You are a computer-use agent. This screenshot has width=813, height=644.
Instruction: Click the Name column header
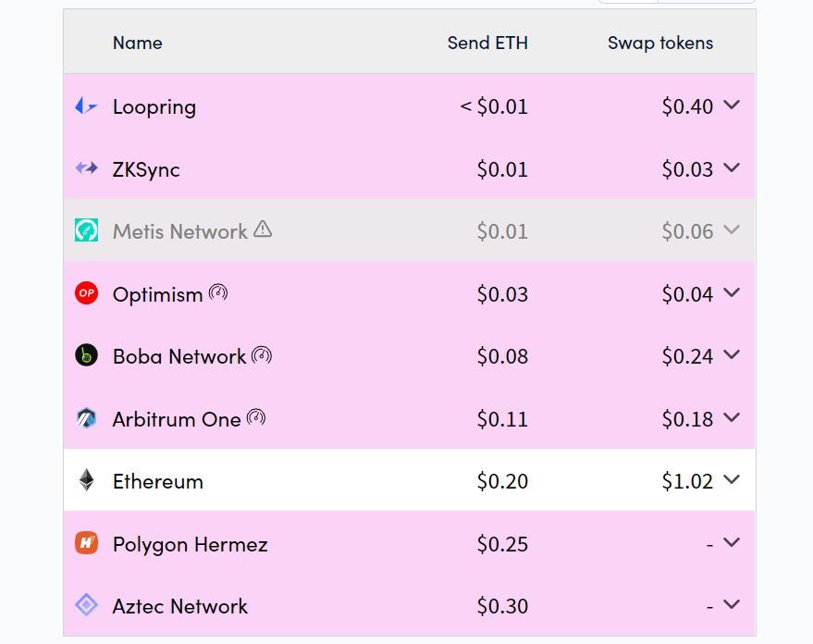[137, 43]
